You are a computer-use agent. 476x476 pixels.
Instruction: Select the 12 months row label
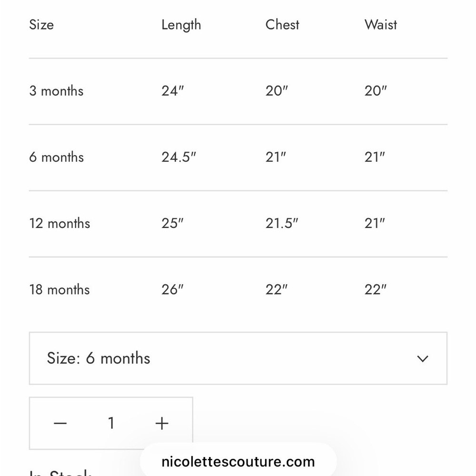[x=59, y=223]
